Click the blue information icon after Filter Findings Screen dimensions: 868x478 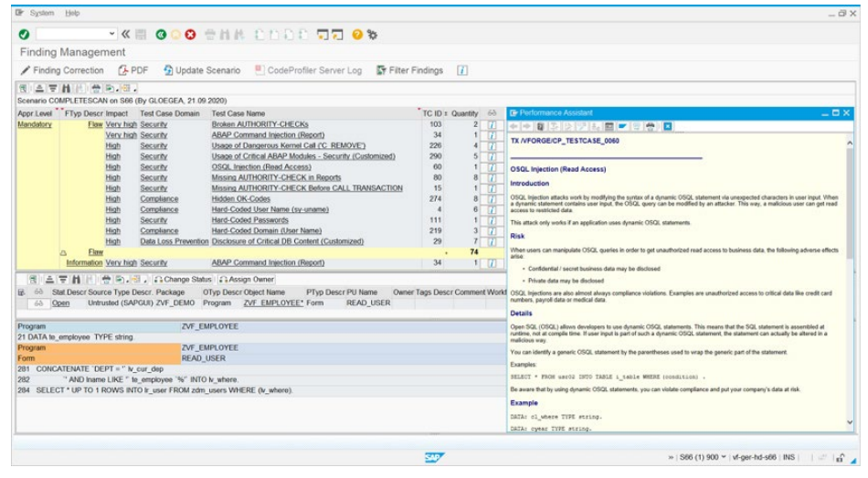[x=462, y=70]
